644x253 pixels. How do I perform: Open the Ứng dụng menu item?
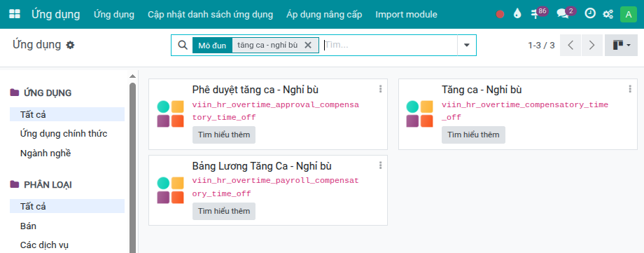pos(114,15)
